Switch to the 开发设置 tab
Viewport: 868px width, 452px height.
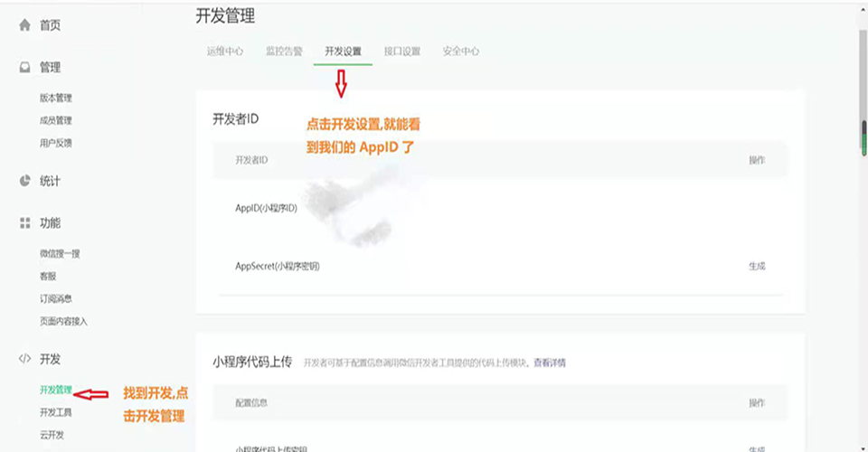point(343,52)
